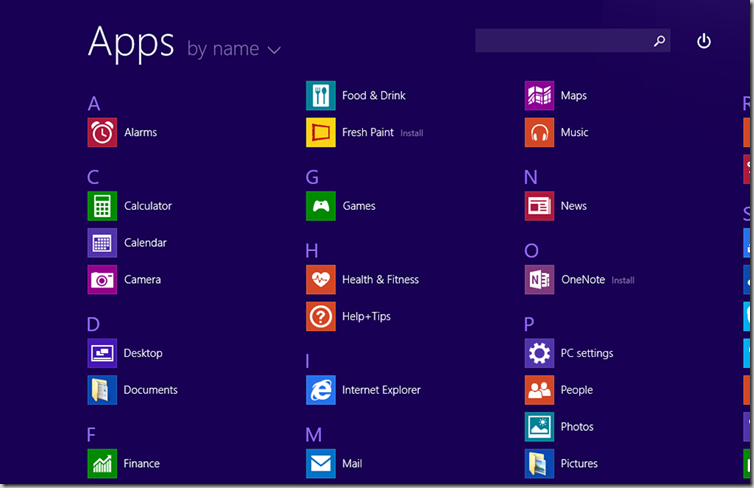Jump to the letter A group header

point(94,103)
